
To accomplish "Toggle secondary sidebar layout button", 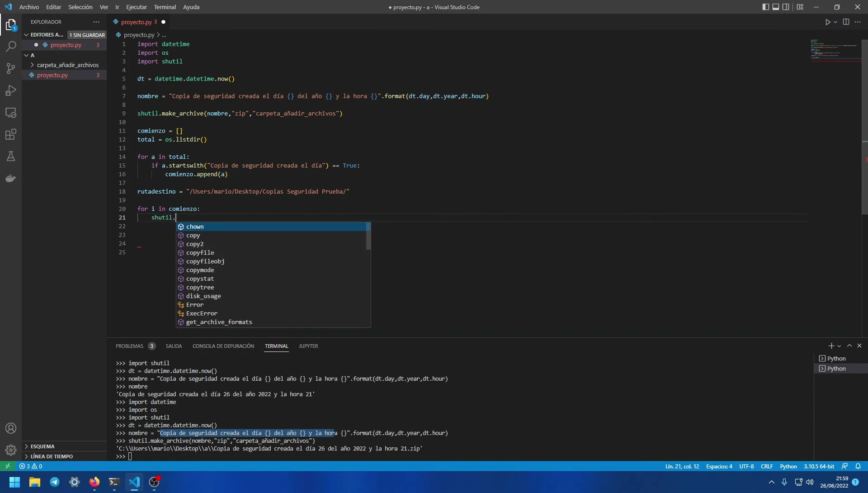I will click(x=786, y=7).
